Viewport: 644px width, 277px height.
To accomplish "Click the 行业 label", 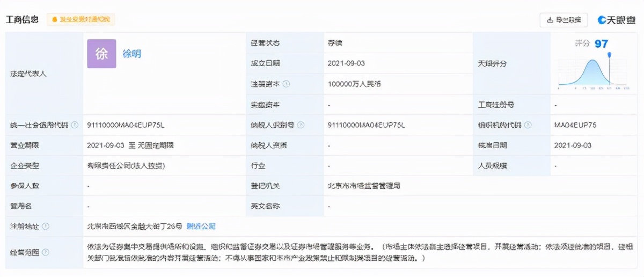I will 258,166.
